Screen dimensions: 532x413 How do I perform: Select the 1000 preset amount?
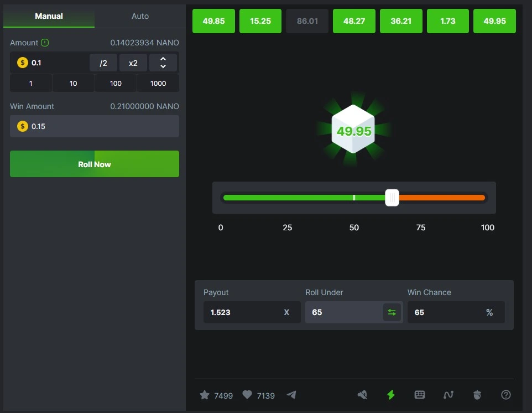[x=158, y=83]
